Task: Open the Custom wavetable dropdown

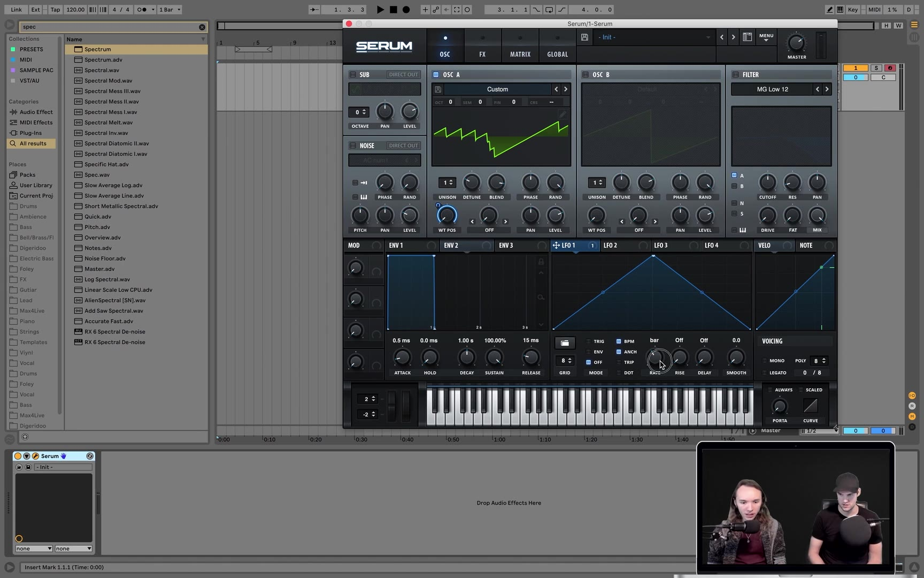Action: 497,89
